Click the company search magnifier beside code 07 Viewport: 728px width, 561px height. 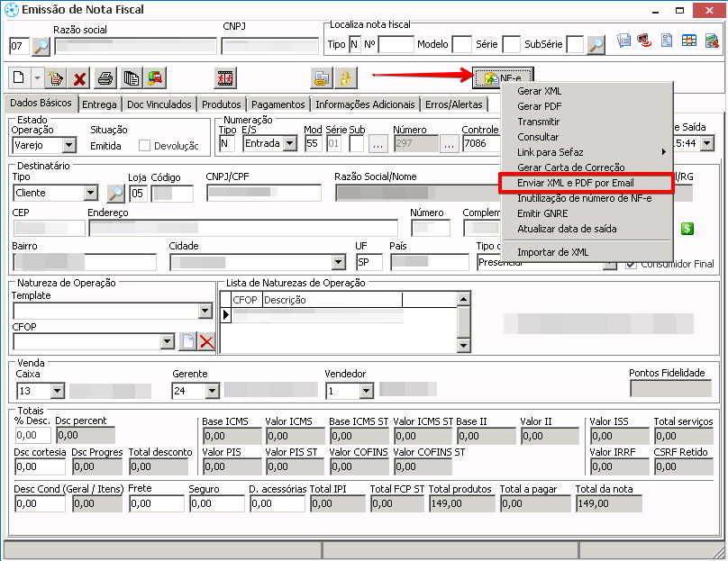coord(41,47)
